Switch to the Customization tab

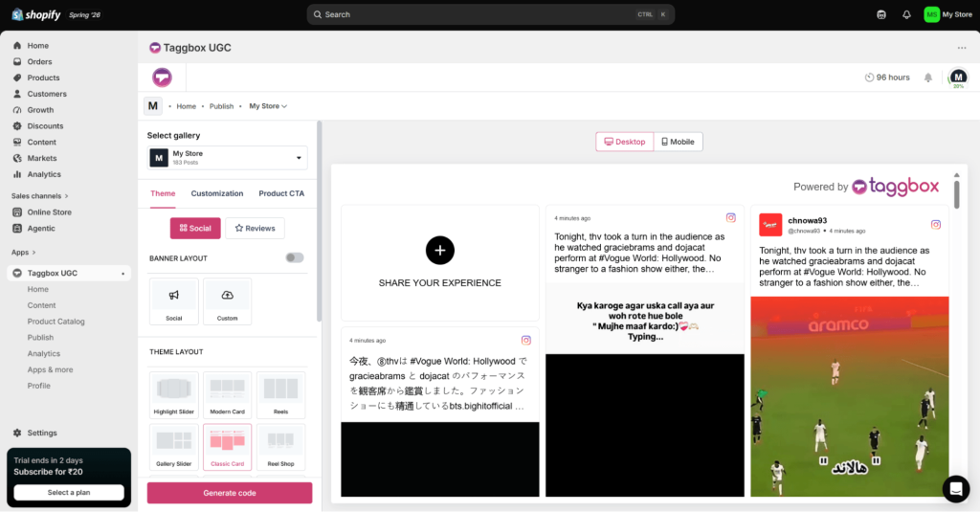pos(217,194)
